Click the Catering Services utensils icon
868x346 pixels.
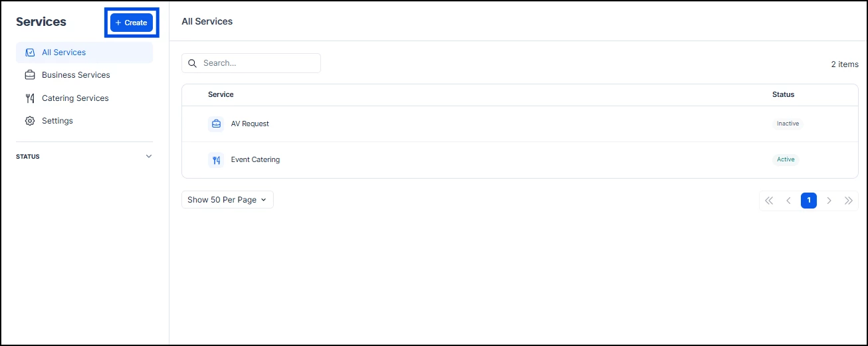pos(29,98)
